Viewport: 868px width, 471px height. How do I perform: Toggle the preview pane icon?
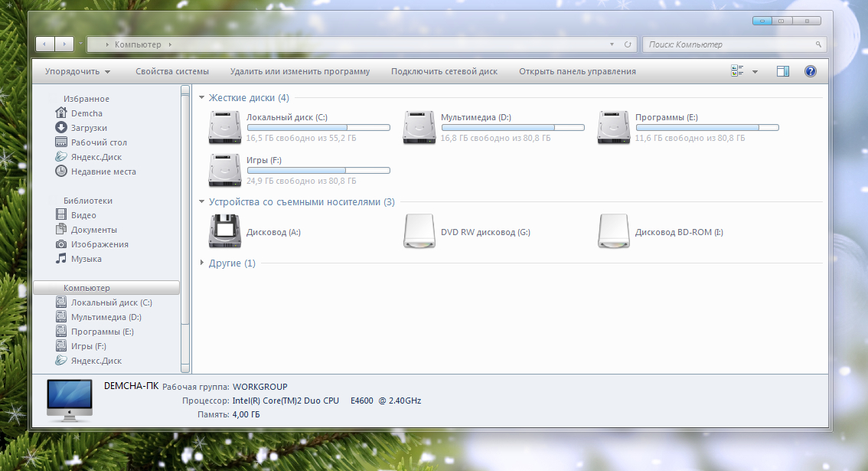coord(783,71)
